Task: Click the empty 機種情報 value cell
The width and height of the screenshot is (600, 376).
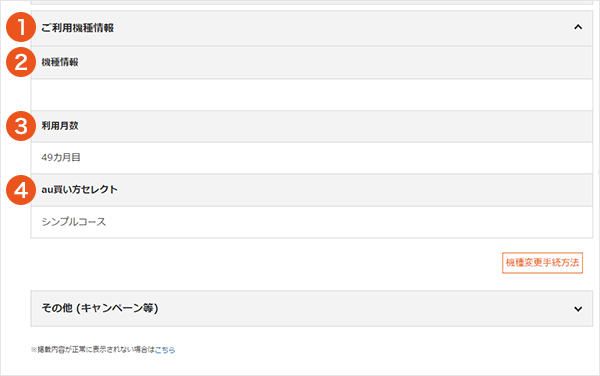Action: [311, 95]
